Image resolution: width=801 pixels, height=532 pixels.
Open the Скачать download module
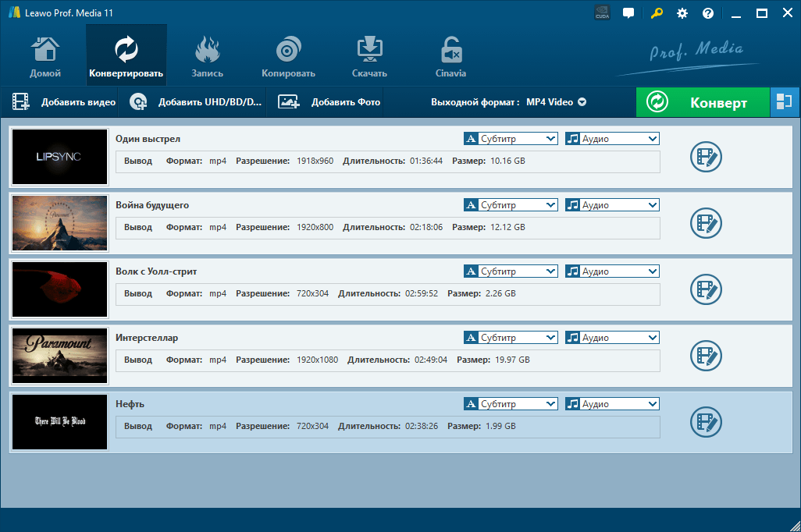click(369, 55)
